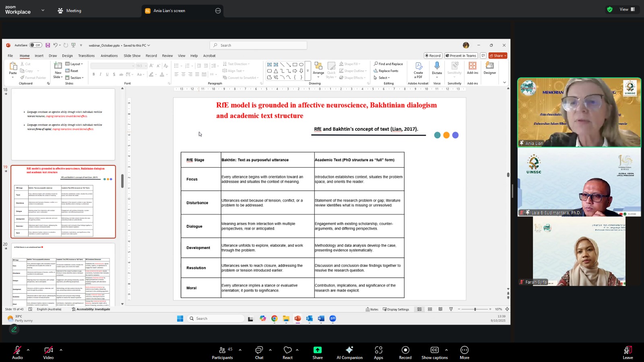Select slide 20 thumbnail

(63, 275)
